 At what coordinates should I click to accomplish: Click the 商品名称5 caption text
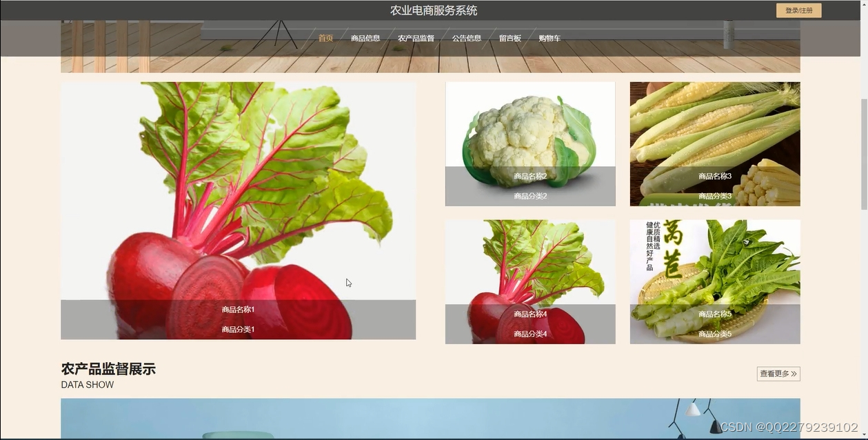pos(715,314)
